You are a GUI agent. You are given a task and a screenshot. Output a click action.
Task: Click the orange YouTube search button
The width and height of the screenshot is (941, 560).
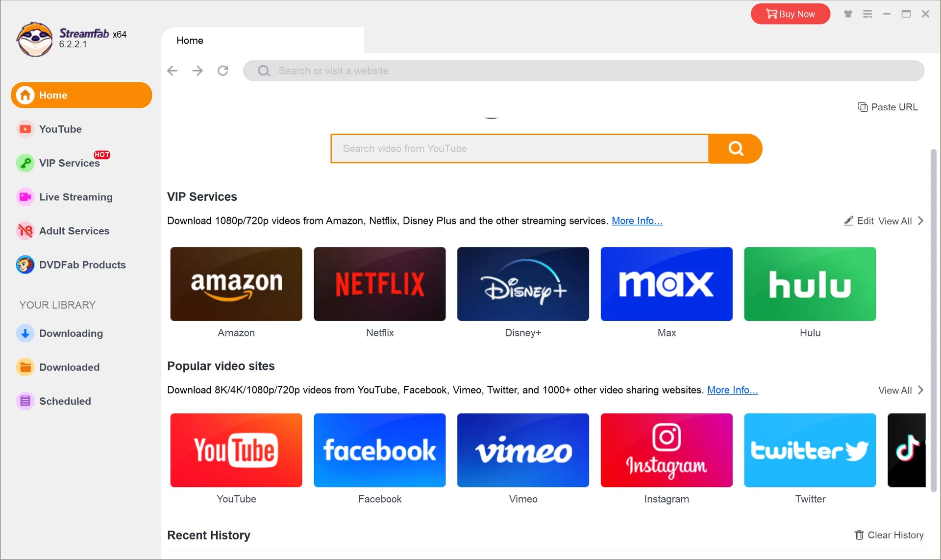tap(736, 148)
